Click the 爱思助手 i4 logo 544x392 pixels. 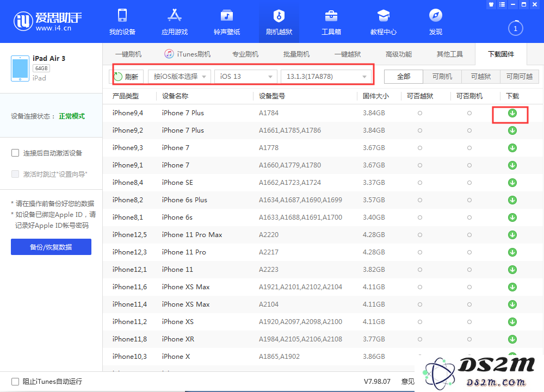click(47, 21)
